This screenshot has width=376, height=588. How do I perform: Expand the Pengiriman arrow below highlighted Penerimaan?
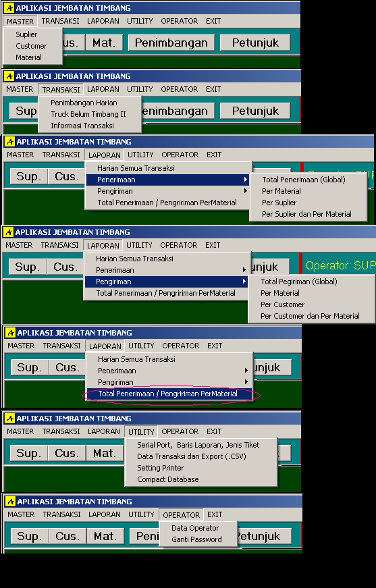[x=246, y=191]
